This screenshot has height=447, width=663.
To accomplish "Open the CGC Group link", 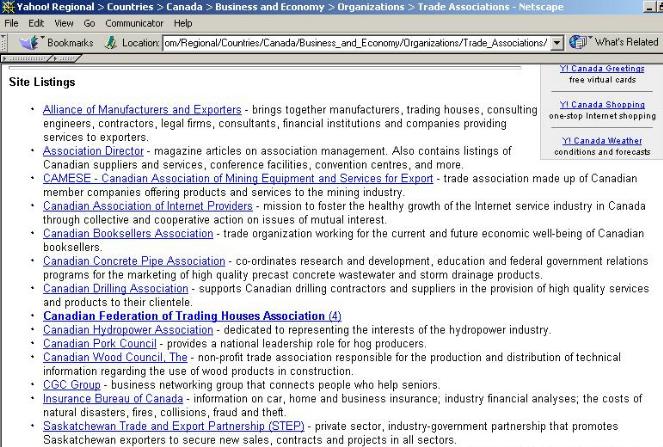I will coord(72,385).
